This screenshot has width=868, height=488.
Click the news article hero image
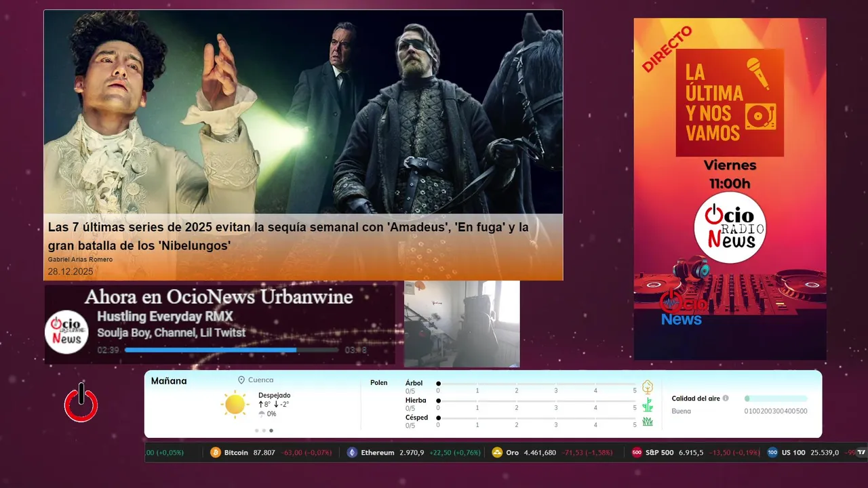tap(303, 112)
